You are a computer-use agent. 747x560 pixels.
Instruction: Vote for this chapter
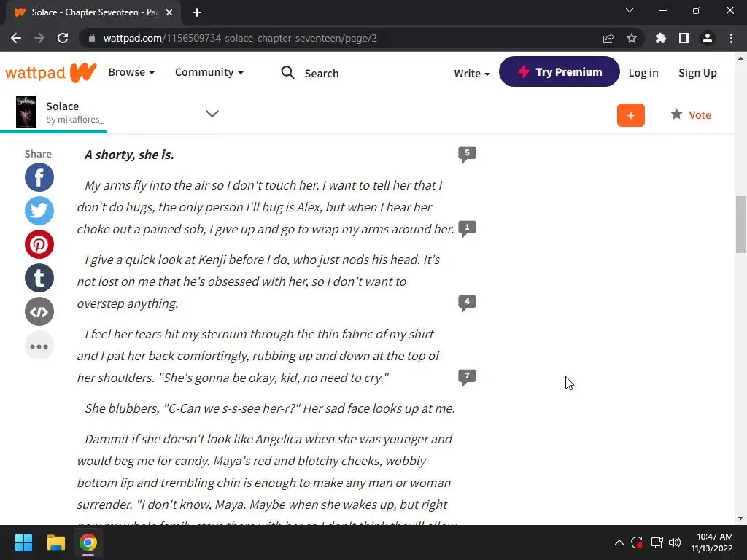pos(691,114)
